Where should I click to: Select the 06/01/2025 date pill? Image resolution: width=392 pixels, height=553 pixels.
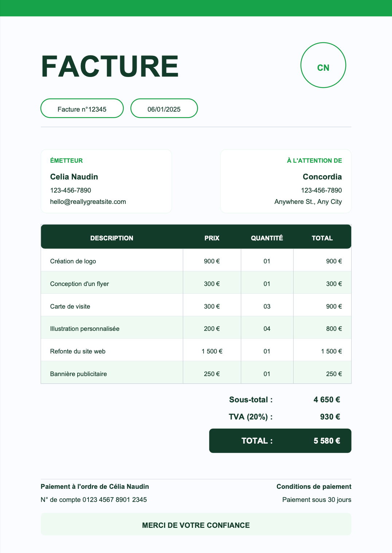[x=164, y=108]
